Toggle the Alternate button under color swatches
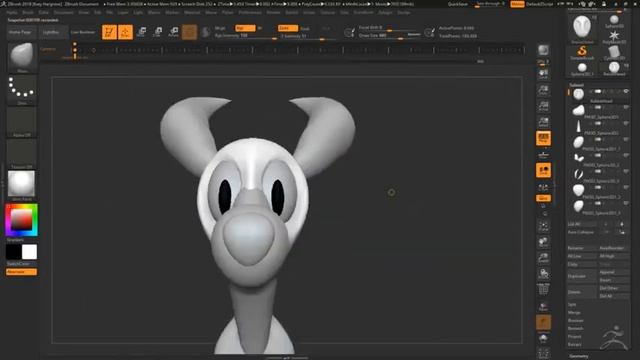This screenshot has height=360, width=640. click(21, 272)
